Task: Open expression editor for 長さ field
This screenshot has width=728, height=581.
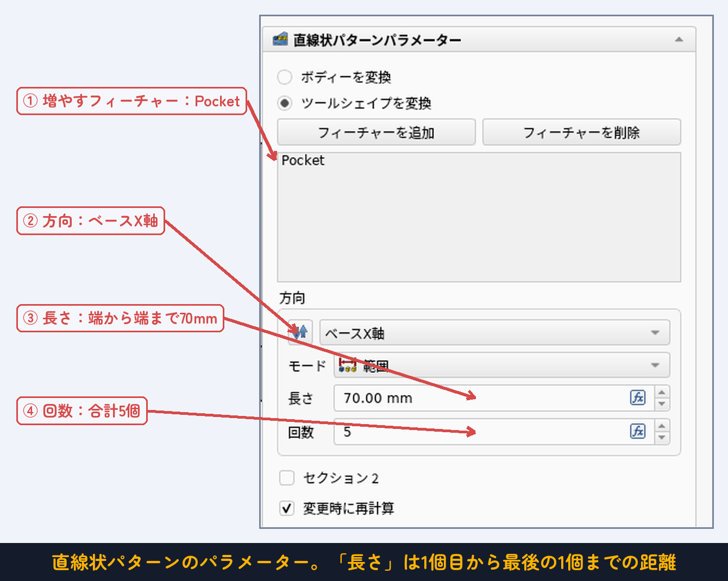Action: pos(638,397)
